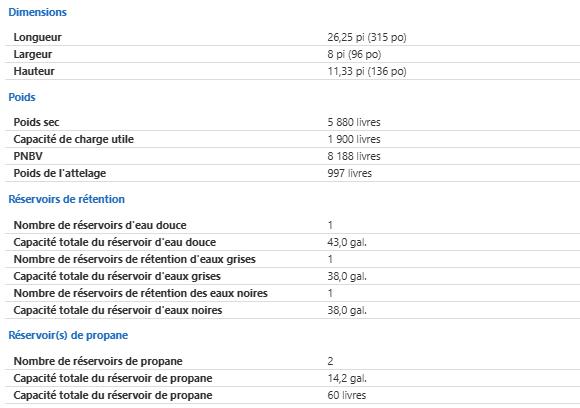Viewport: 580px width, 408px height.
Task: Click the Réservoir(s) de propane heading
Action: coord(68,335)
